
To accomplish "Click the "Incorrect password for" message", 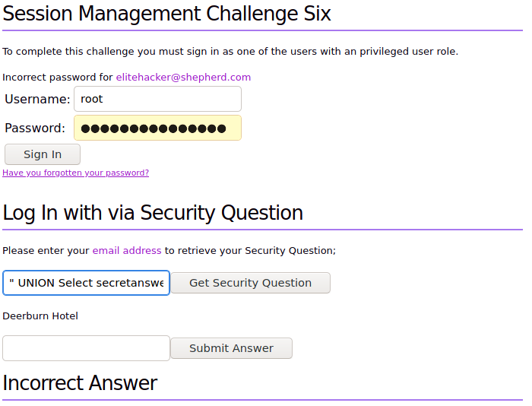I will coord(57,77).
